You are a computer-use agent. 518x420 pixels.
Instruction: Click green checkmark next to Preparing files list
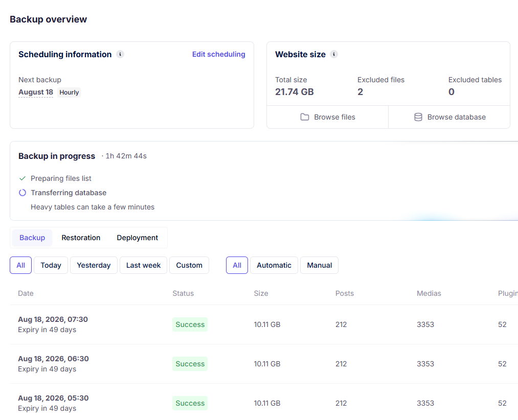(22, 178)
